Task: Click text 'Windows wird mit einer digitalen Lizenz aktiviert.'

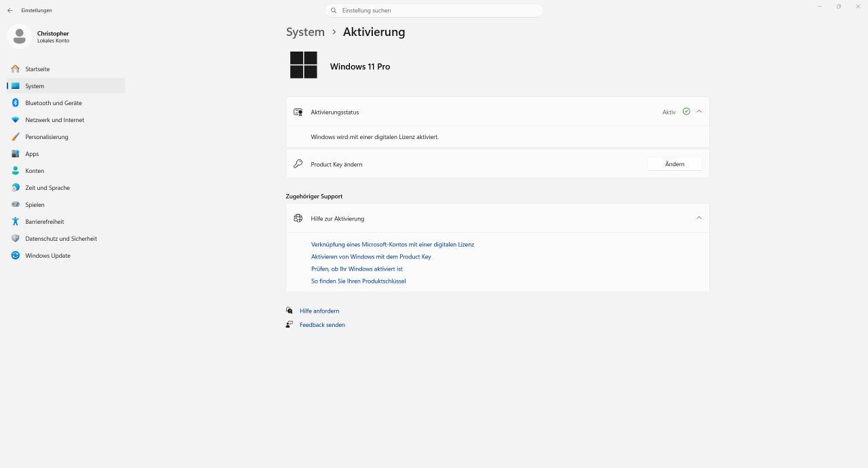Action: point(375,137)
